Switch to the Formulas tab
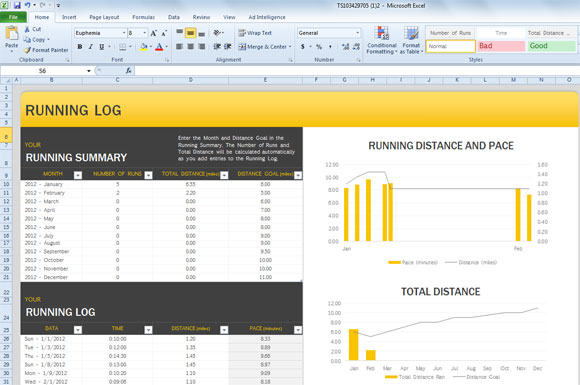Screen dimensions: 580x385 click(144, 17)
